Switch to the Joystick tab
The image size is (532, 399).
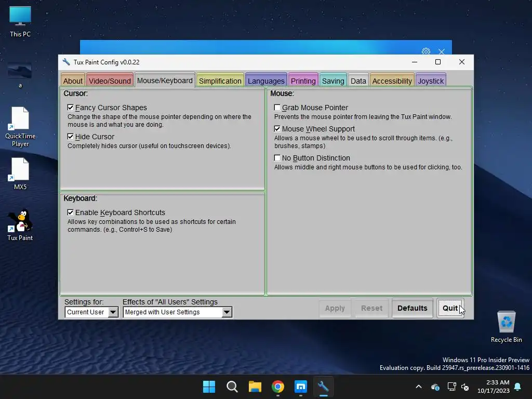[x=431, y=81]
